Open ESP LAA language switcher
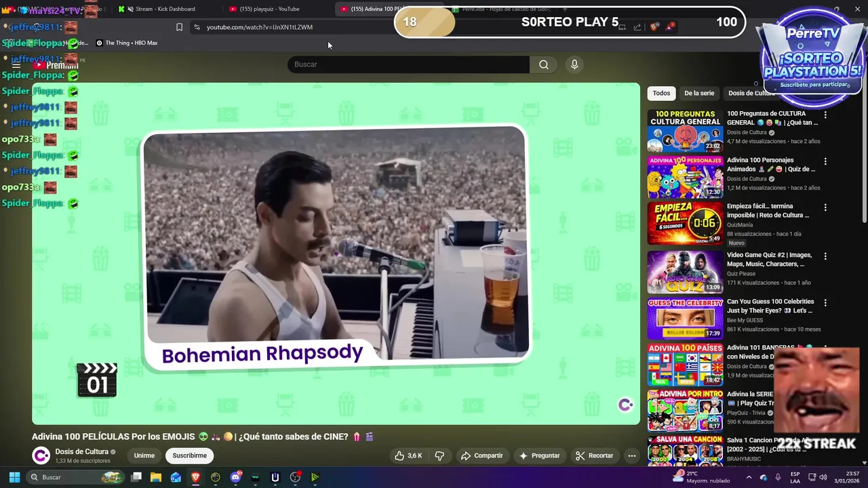Screen dimensions: 868x488 click(795, 477)
